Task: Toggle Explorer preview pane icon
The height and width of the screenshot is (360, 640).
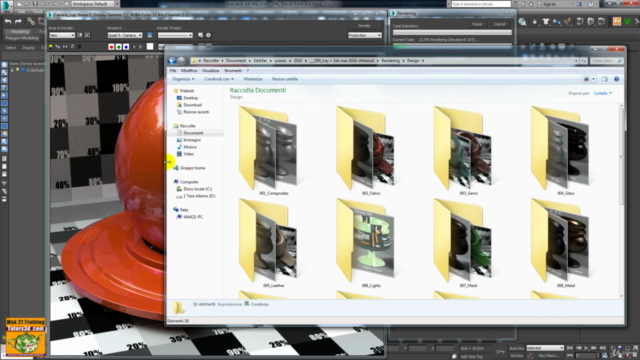Action: (x=604, y=79)
